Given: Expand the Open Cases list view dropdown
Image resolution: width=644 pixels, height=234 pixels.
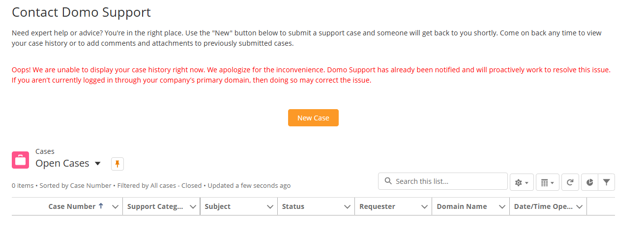Looking at the screenshot, I should click(97, 164).
